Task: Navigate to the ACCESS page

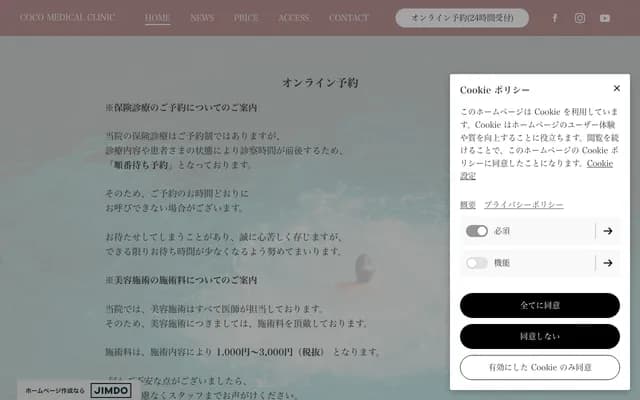Action: [293, 18]
